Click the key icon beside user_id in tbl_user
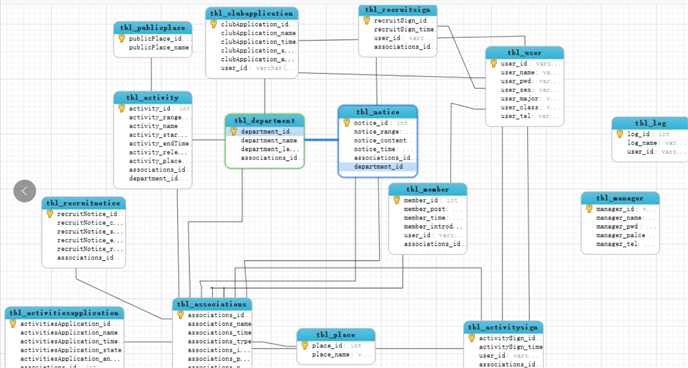This screenshot has height=368, width=688. pyautogui.click(x=494, y=64)
